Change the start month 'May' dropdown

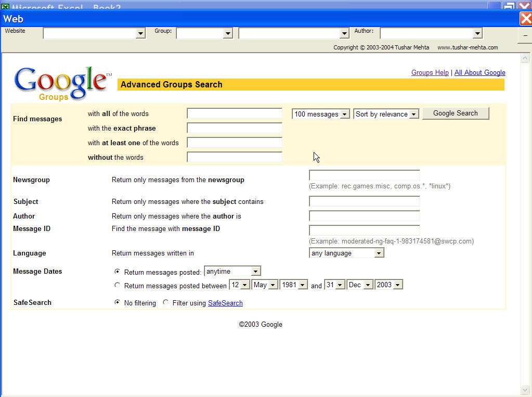click(x=273, y=285)
